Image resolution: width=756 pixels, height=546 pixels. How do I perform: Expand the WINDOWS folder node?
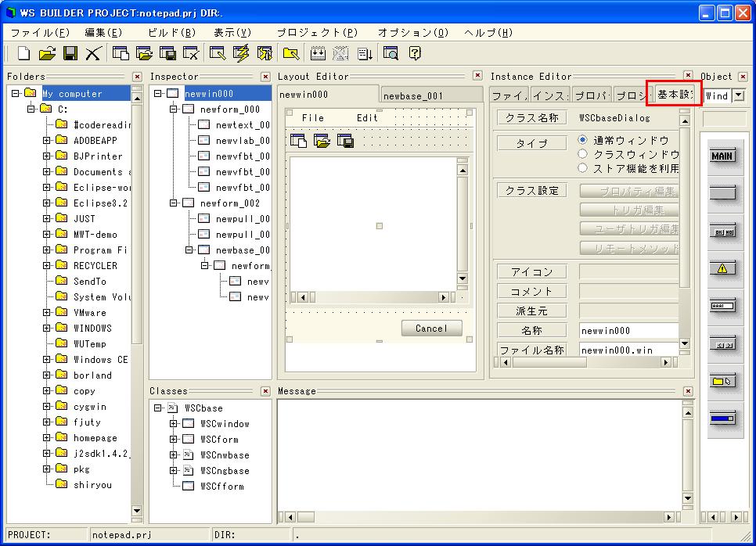click(x=47, y=329)
